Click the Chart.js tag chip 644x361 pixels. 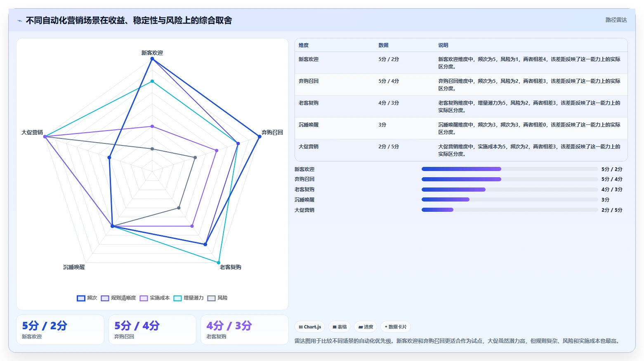click(x=310, y=327)
